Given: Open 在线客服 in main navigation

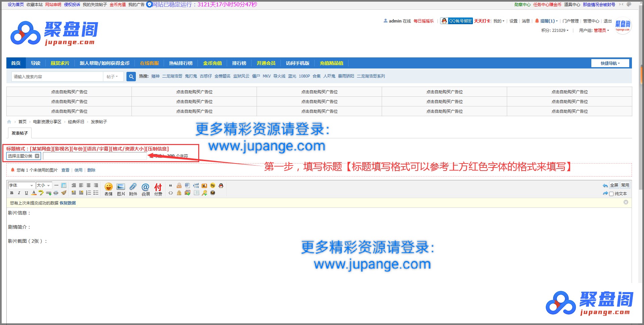Looking at the screenshot, I should pyautogui.click(x=149, y=63).
